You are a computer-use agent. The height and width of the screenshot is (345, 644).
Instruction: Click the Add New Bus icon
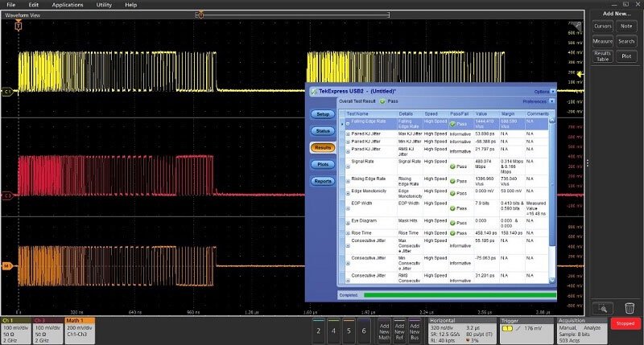(x=415, y=331)
